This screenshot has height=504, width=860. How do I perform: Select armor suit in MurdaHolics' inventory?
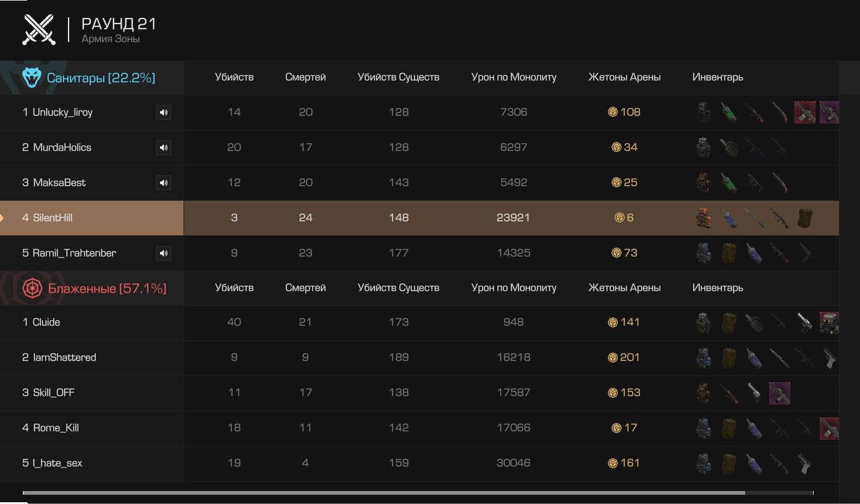(703, 148)
